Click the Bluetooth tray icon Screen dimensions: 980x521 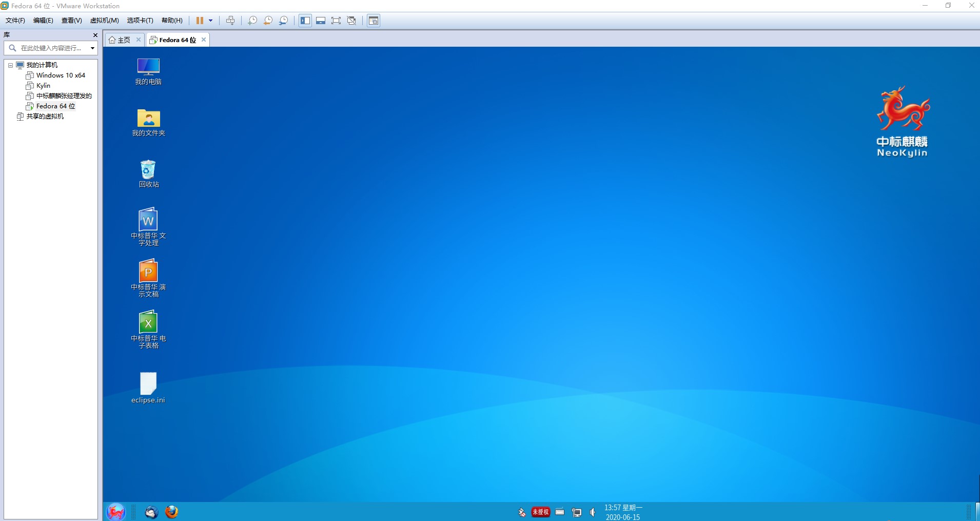pos(522,512)
